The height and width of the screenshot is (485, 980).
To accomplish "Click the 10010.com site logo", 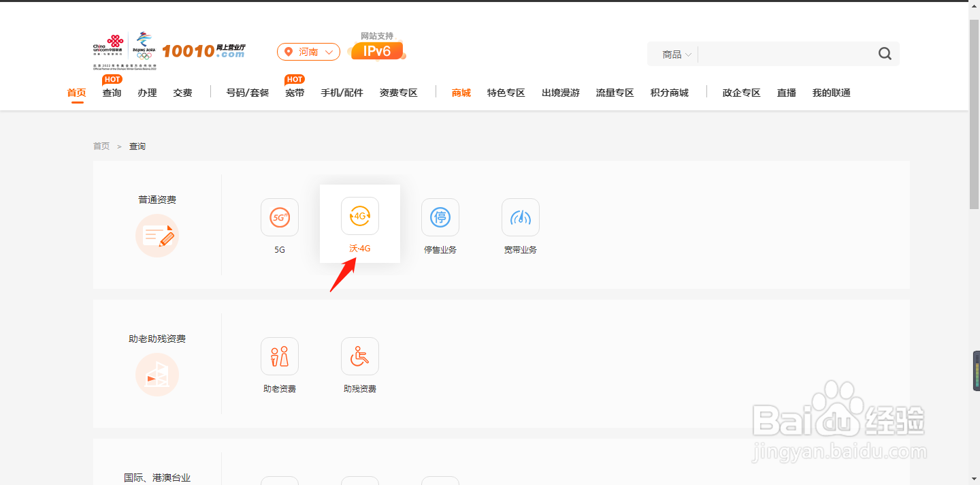I will pyautogui.click(x=204, y=49).
